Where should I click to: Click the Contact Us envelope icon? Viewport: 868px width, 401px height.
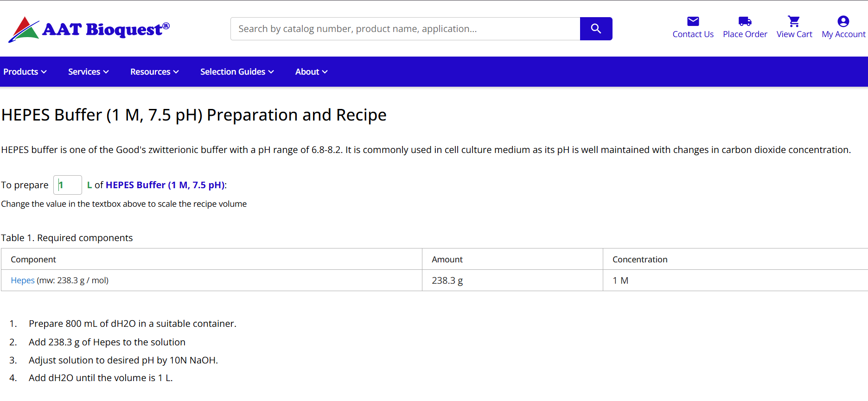(x=693, y=21)
